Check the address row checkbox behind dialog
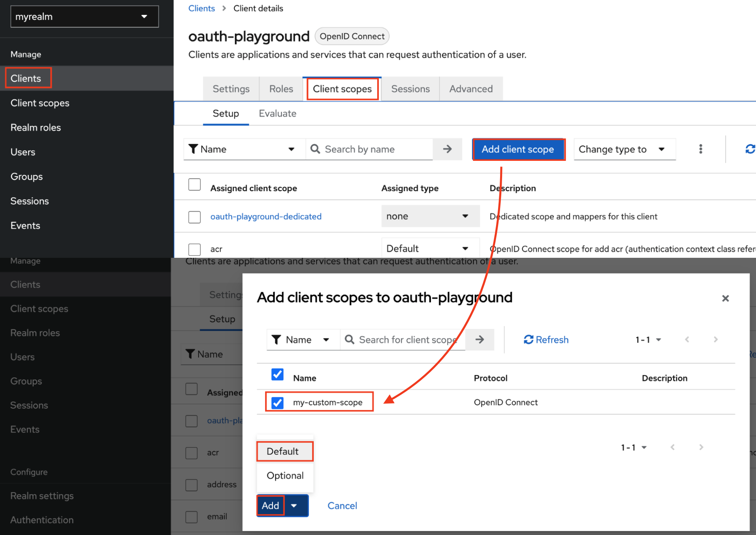756x535 pixels. 191,484
